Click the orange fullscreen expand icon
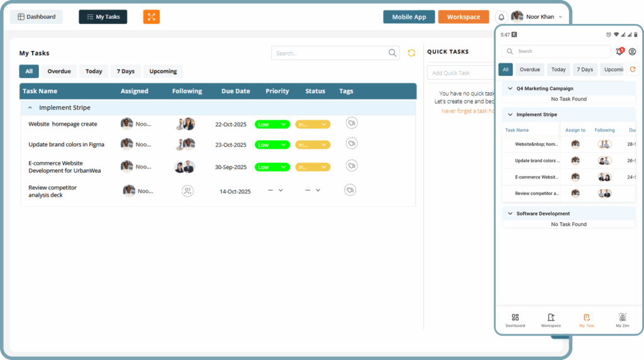The image size is (644, 360). pyautogui.click(x=151, y=17)
